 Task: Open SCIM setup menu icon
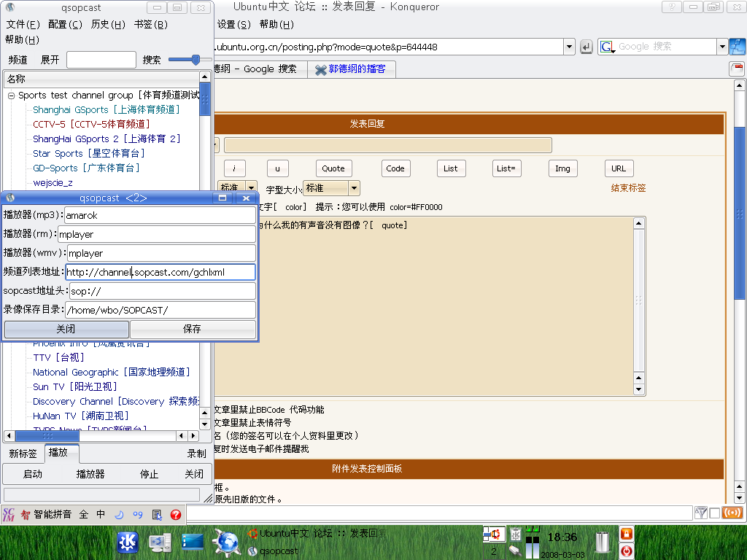click(x=157, y=514)
